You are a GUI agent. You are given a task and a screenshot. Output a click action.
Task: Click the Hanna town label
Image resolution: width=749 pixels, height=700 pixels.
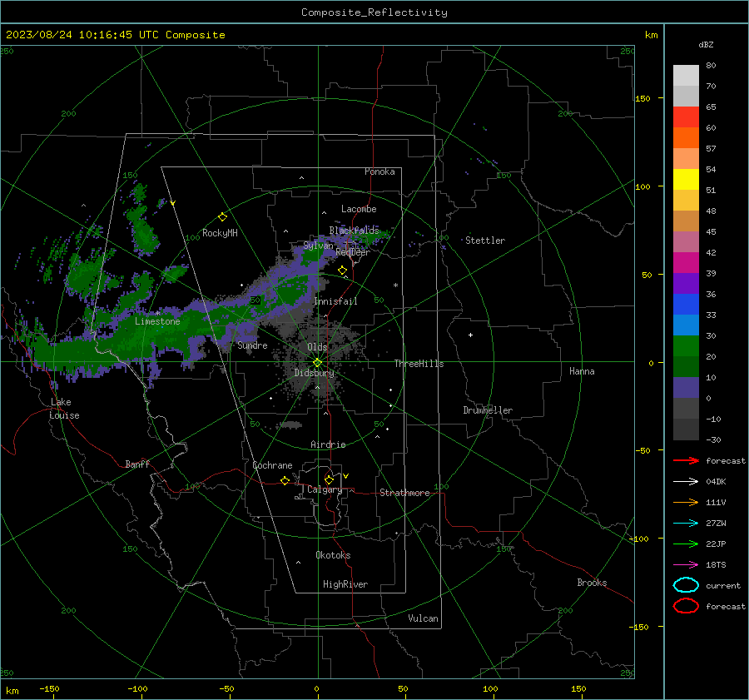click(582, 371)
